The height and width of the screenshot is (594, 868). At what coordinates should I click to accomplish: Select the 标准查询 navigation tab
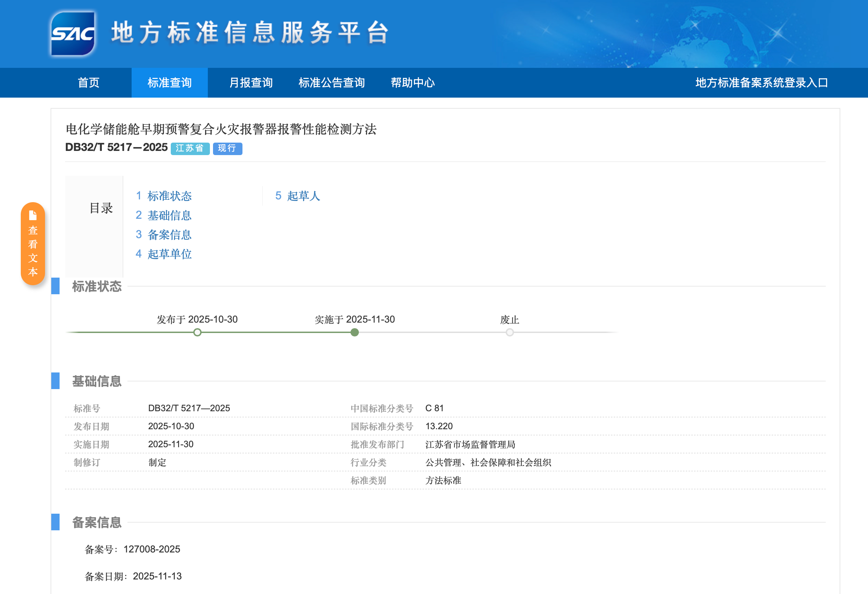coord(170,82)
